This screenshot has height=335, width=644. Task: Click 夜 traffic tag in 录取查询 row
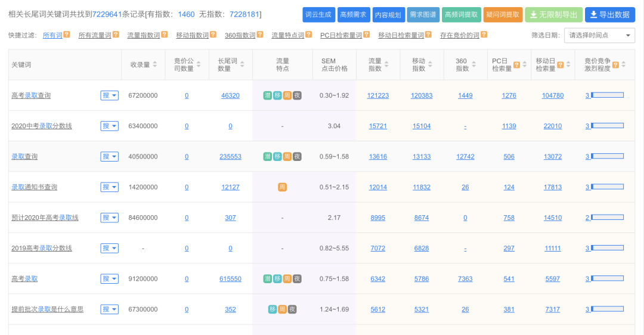pos(297,156)
